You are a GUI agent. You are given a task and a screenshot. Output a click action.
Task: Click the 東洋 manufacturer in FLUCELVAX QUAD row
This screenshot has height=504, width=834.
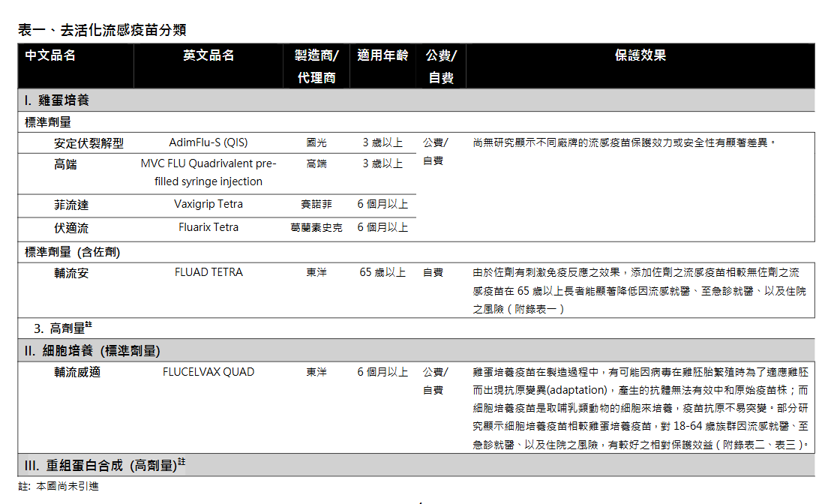click(x=316, y=372)
